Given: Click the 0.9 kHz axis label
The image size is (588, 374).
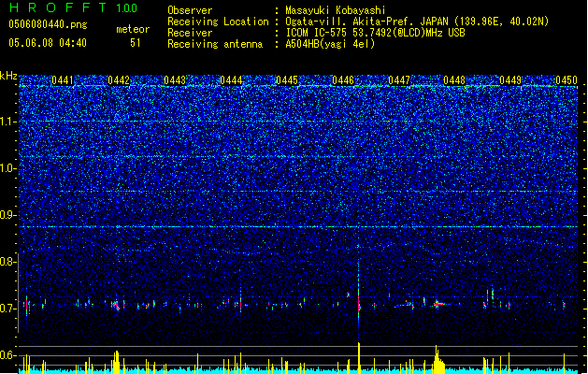Looking at the screenshot, I should click(x=7, y=215).
